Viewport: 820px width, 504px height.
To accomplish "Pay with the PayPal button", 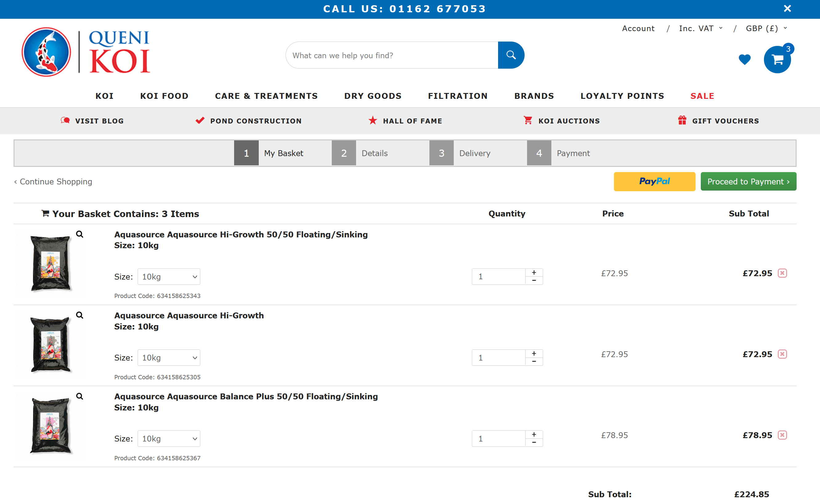I will (x=654, y=181).
